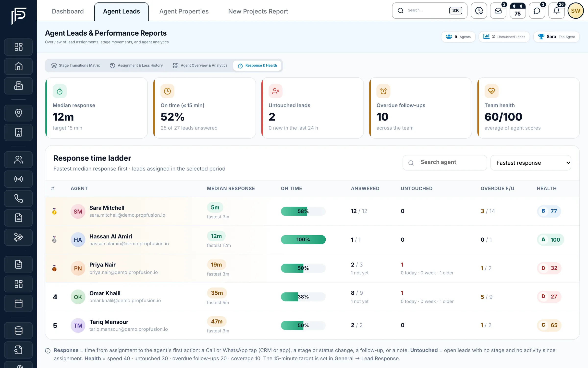
Task: Select the Stage Transitions Matrix tab
Action: [75, 65]
